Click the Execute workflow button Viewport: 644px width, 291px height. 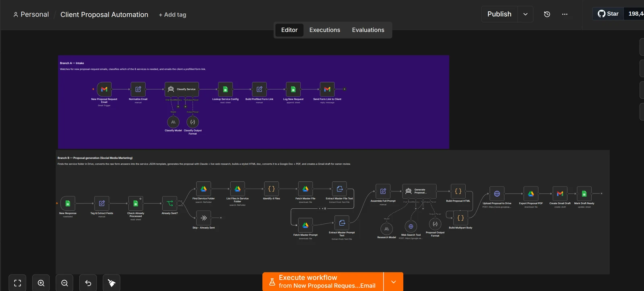click(x=323, y=282)
